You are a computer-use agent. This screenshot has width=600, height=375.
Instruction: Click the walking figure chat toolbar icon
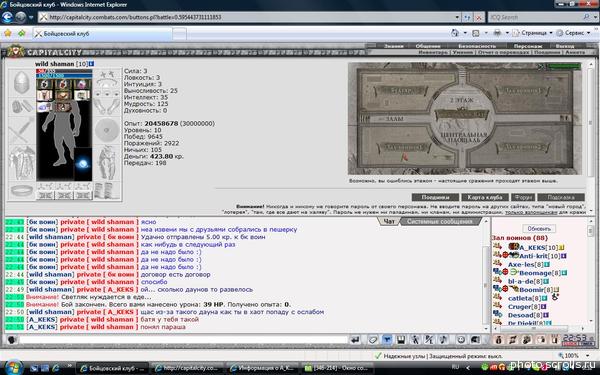pyautogui.click(x=415, y=339)
